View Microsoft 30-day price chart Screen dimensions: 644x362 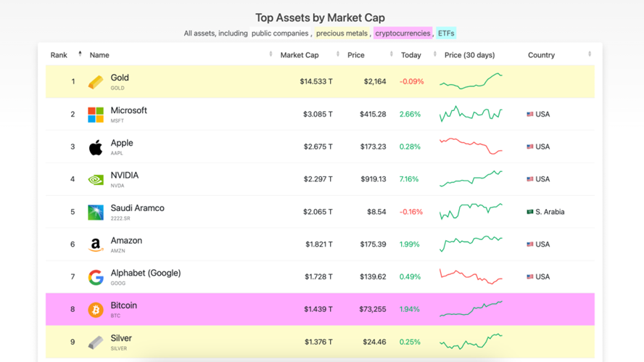471,114
